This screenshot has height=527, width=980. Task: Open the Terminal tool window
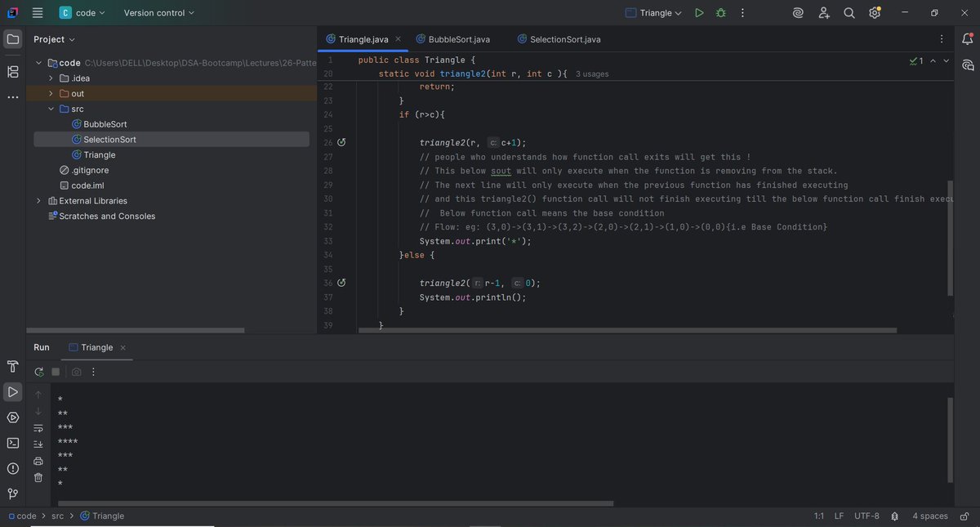13,443
